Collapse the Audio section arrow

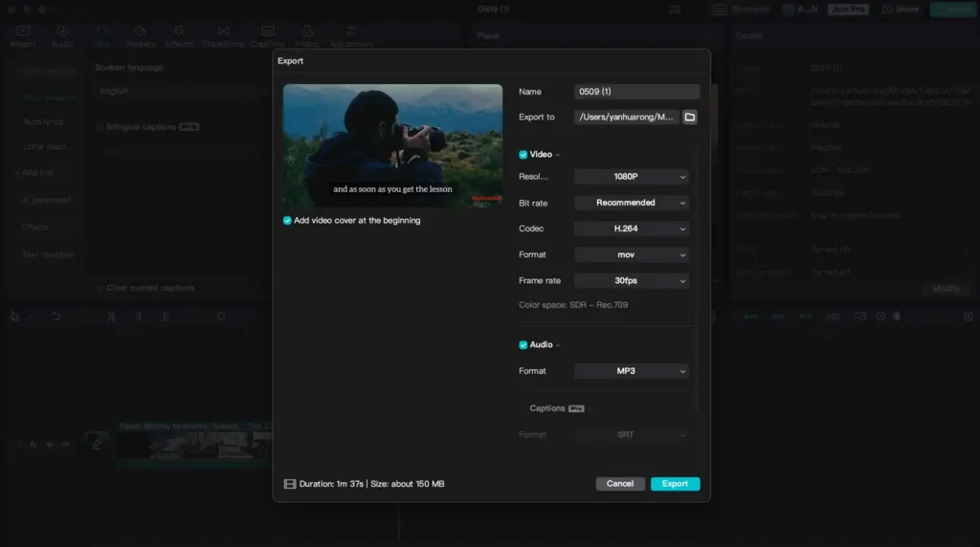[558, 345]
